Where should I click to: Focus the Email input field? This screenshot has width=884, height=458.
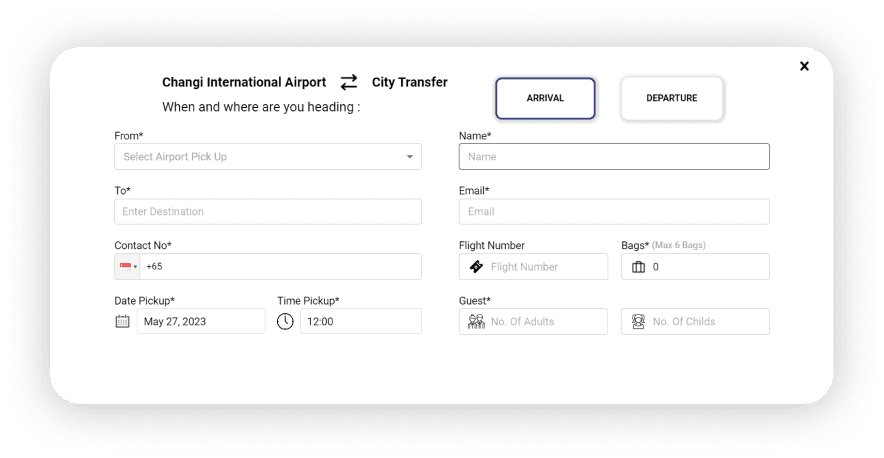click(x=614, y=212)
